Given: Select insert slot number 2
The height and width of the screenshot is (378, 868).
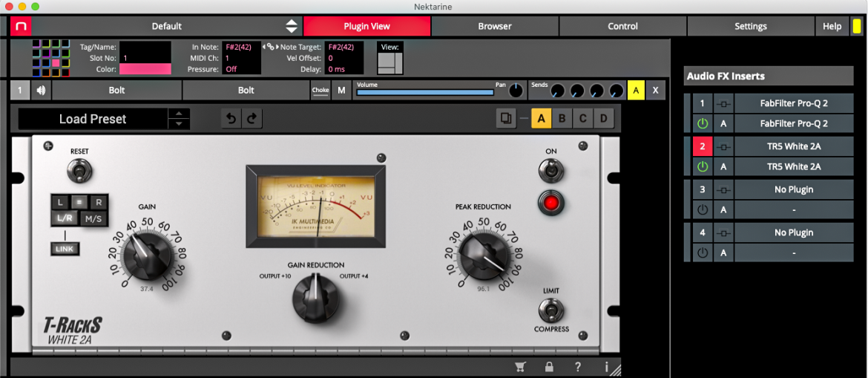Looking at the screenshot, I should tap(703, 146).
